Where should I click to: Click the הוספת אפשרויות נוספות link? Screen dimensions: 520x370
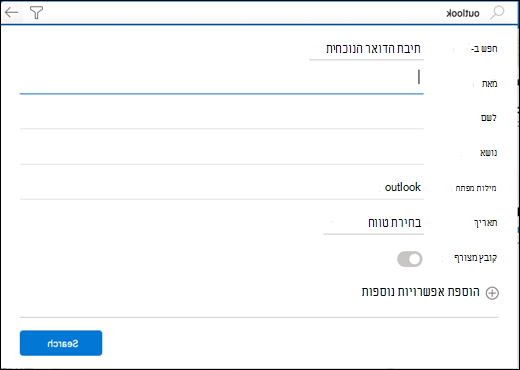(421, 292)
